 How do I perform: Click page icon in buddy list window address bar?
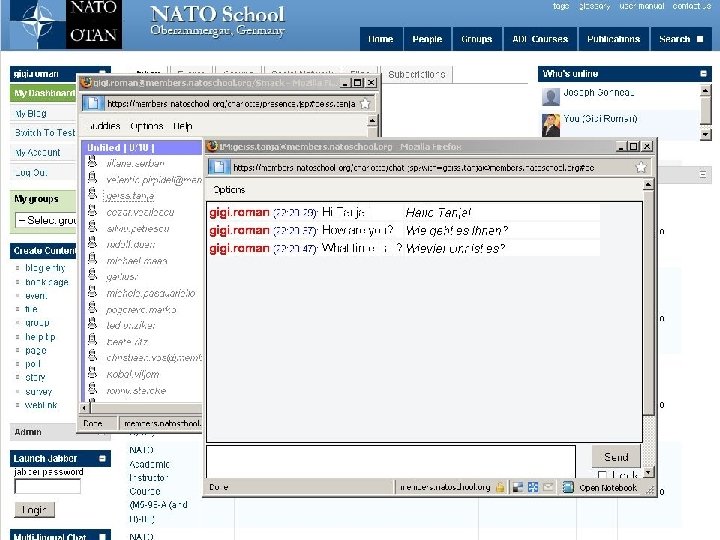click(x=93, y=104)
